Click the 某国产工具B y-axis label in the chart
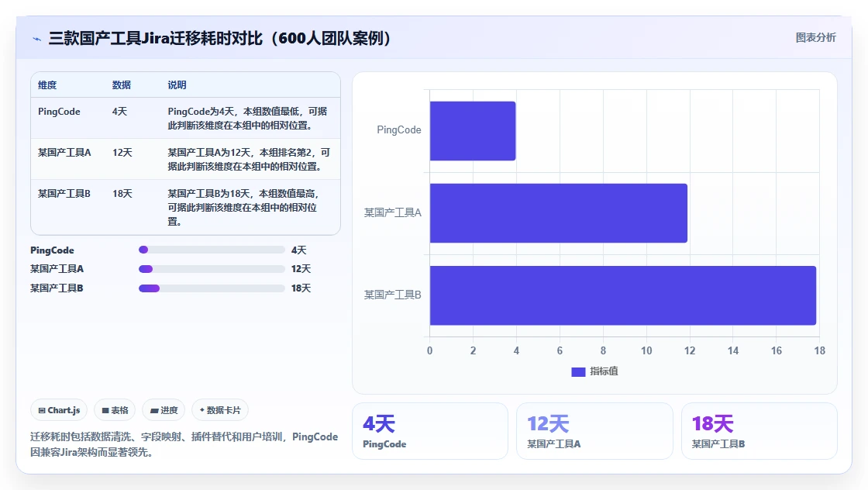The height and width of the screenshot is (490, 868). (x=392, y=295)
